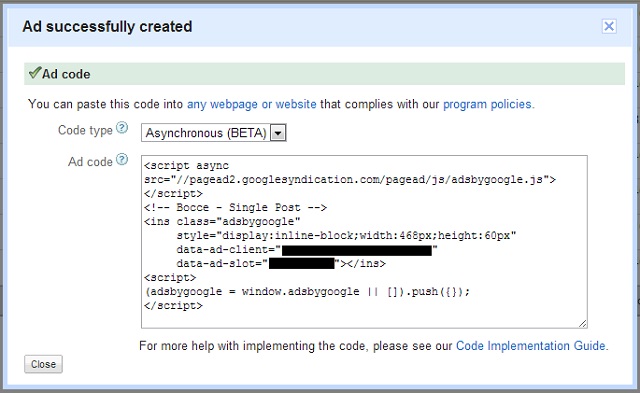Open the Ad code help question mark
This screenshot has height=393, width=640.
click(122, 159)
